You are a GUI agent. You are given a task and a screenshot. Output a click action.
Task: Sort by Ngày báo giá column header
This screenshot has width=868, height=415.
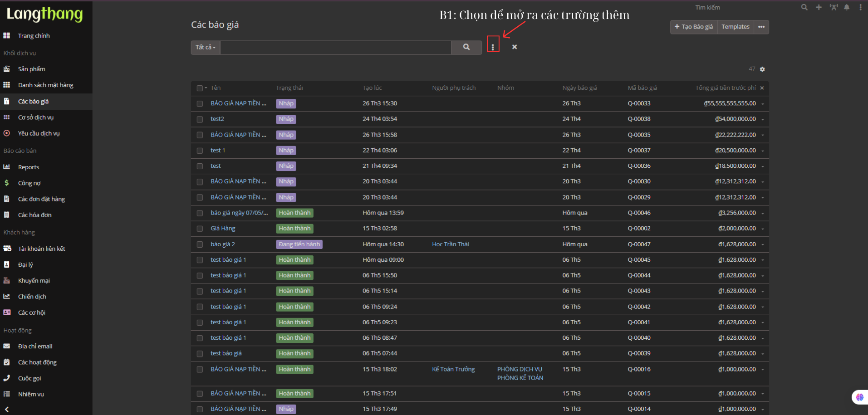[579, 88]
